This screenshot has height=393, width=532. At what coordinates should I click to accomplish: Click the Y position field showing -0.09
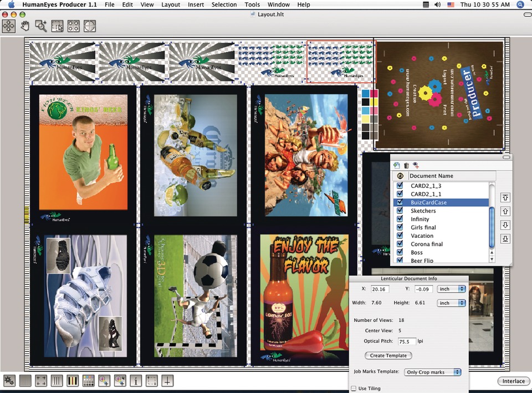(x=423, y=289)
